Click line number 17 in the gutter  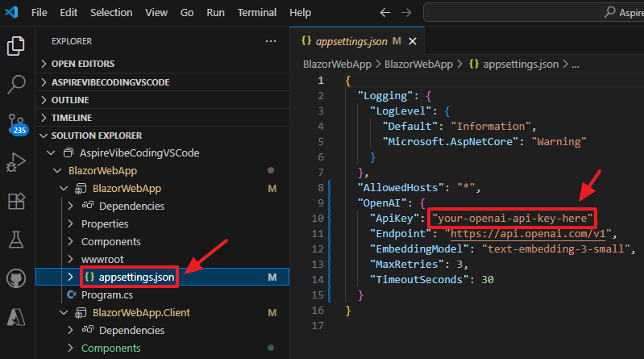click(318, 326)
